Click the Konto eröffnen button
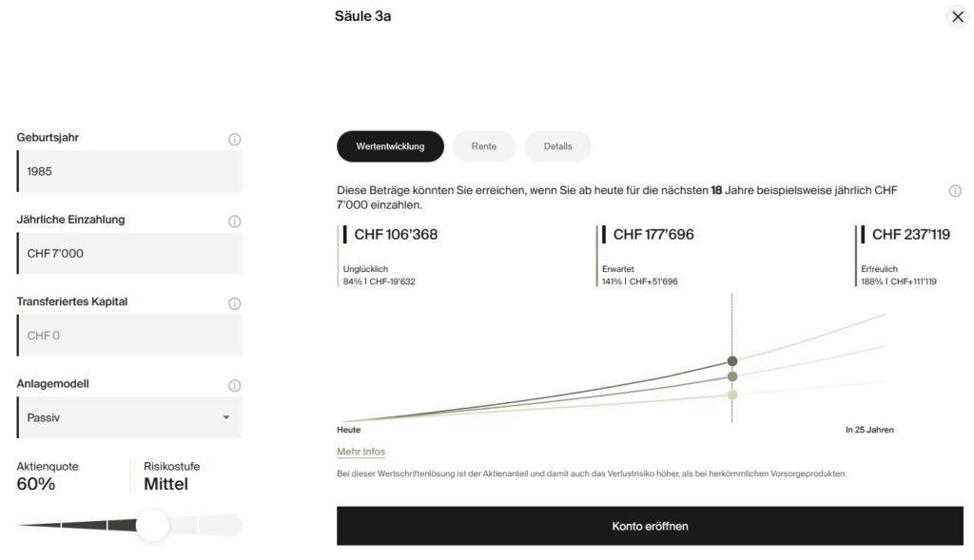Screen dimensions: 974x560 pyautogui.click(x=650, y=526)
